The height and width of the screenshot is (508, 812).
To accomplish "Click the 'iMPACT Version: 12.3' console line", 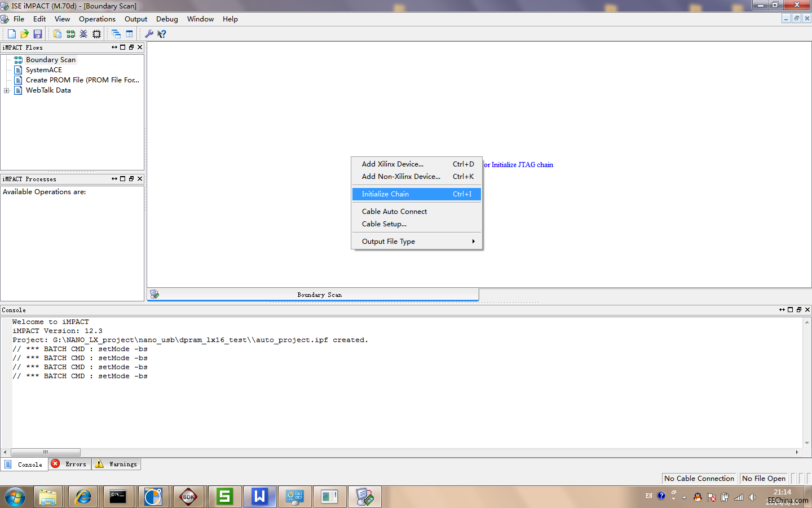I will 58,331.
